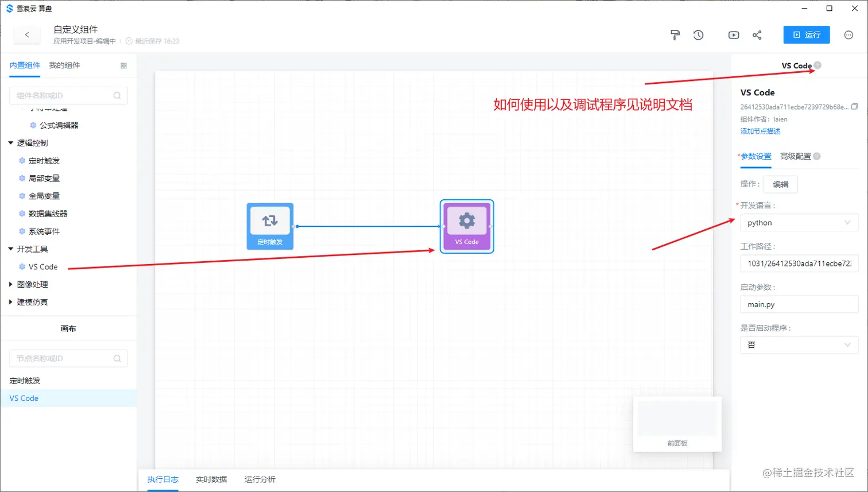Click search icon in component name field
The height and width of the screenshot is (492, 868).
click(x=117, y=95)
